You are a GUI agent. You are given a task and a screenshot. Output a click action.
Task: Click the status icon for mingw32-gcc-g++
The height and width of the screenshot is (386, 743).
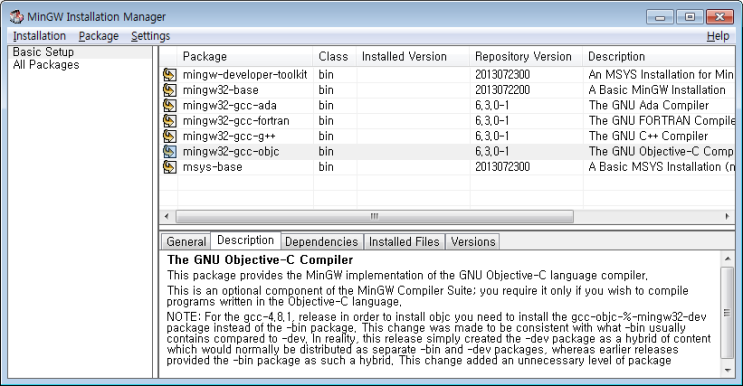170,136
